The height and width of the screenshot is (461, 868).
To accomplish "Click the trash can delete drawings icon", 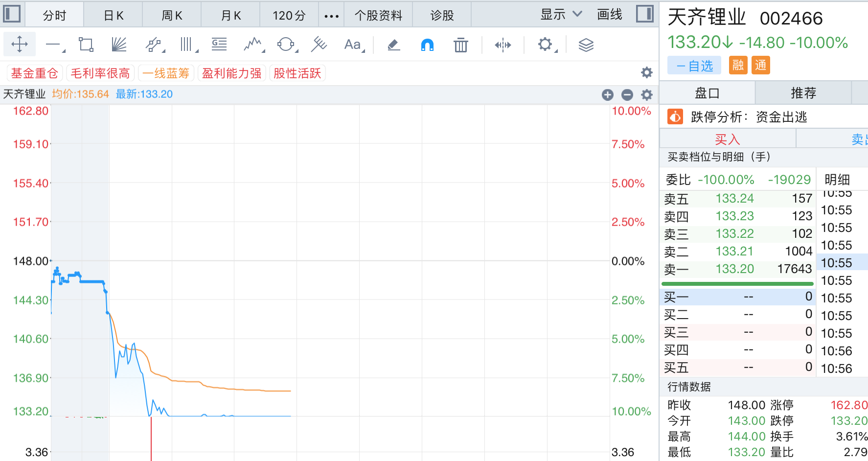I will (460, 45).
